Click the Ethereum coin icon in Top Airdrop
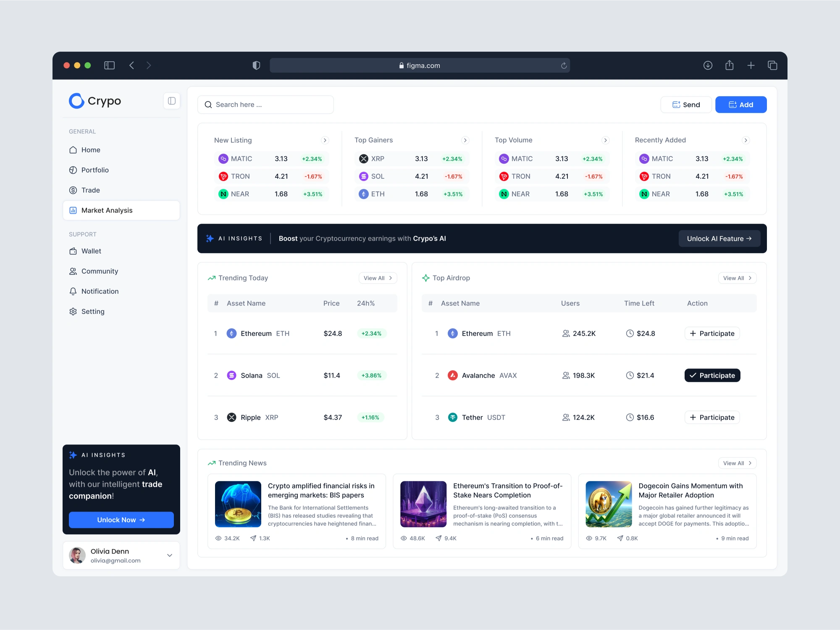This screenshot has height=630, width=840. 452,333
